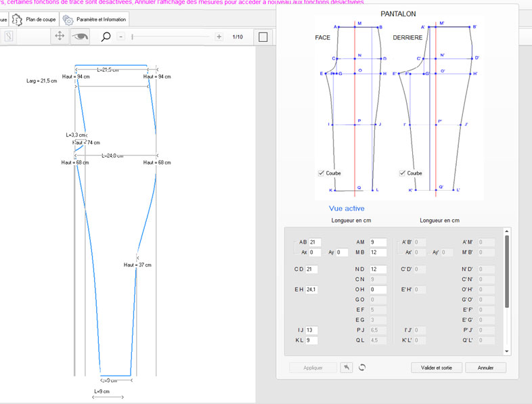Image resolution: width=532 pixels, height=404 pixels.
Task: Click the pin icon beside Appliquer
Action: (345, 367)
